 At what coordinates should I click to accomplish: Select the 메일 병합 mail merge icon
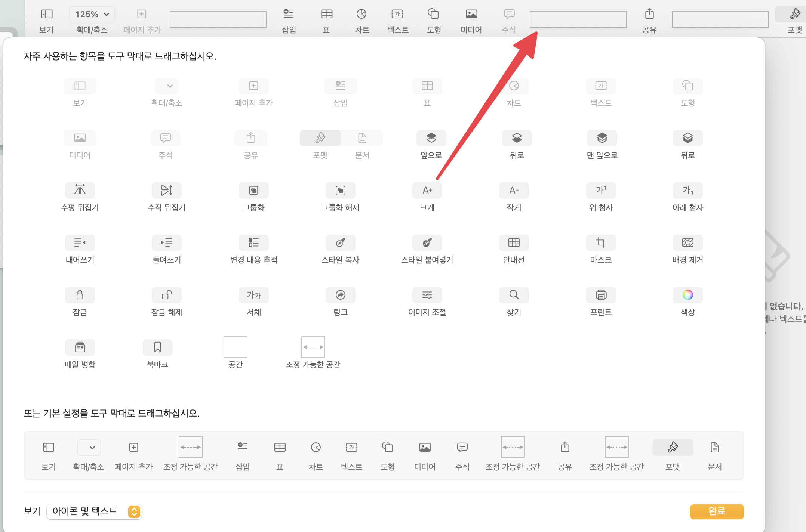pyautogui.click(x=80, y=347)
